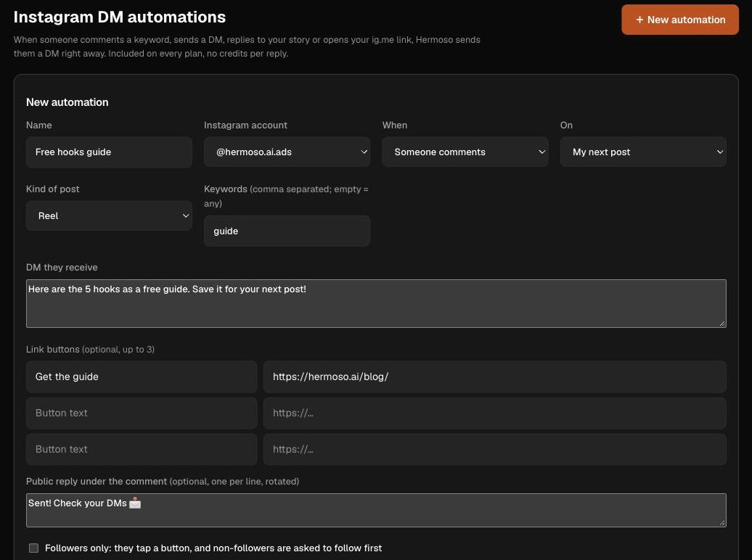
Task: Click the page description mentioning Hermoso
Action: point(247,46)
